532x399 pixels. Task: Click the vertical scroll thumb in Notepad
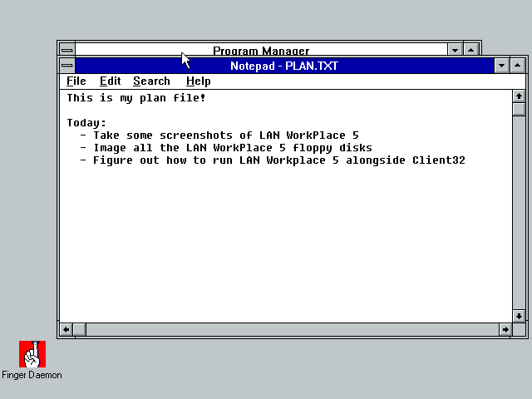tap(519, 109)
